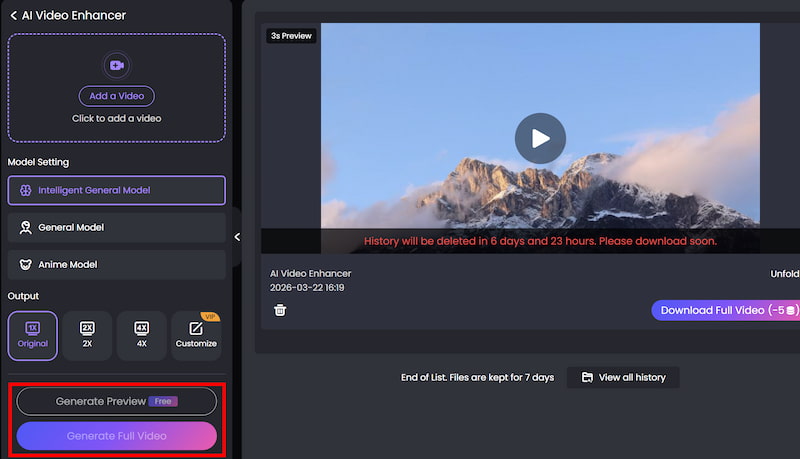This screenshot has height=459, width=800.
Task: Click the 3s Preview badge
Action: [x=291, y=36]
